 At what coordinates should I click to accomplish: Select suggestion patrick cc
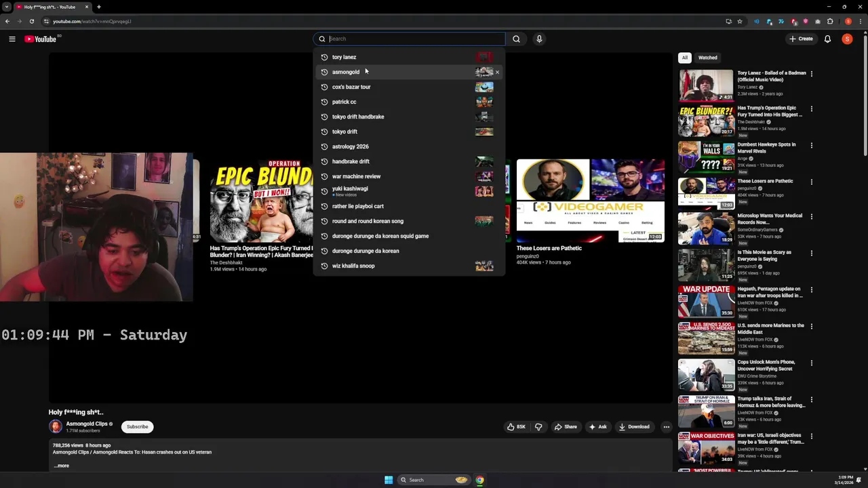pos(409,102)
